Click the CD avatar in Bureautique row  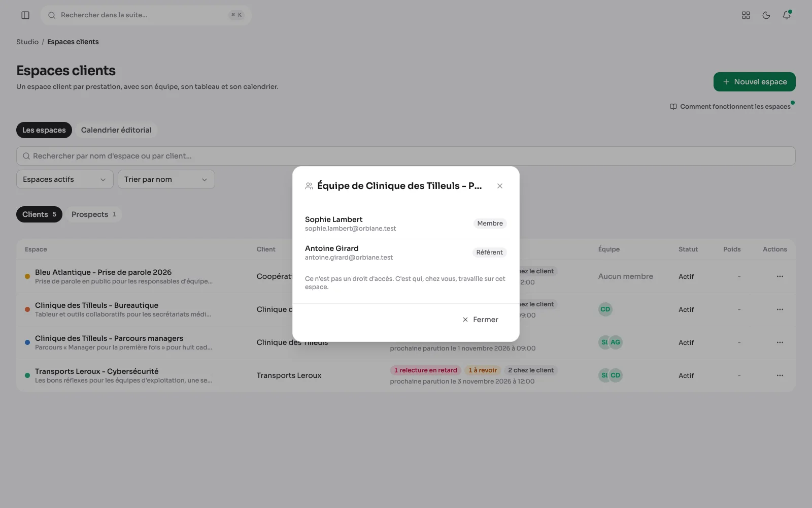(605, 309)
